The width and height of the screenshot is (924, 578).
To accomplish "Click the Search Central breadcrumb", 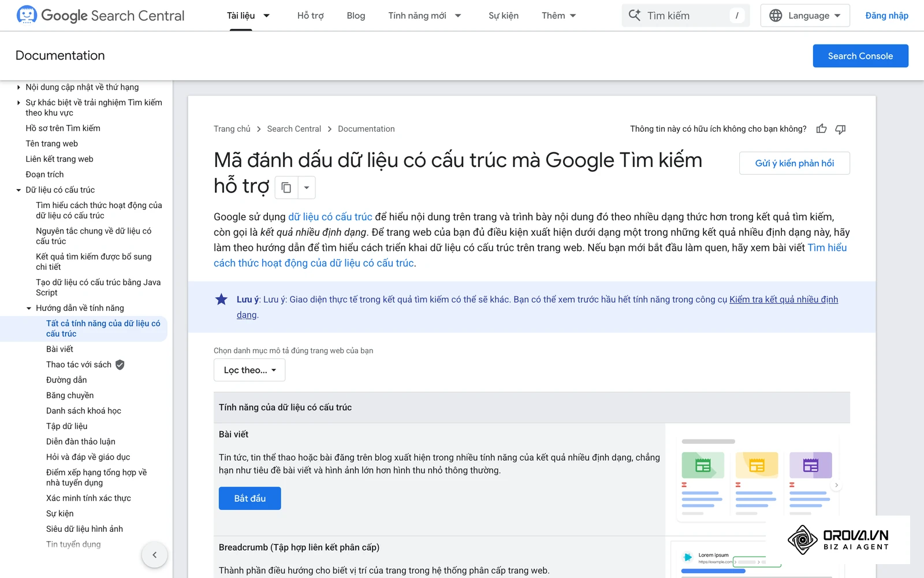I will coord(294,129).
